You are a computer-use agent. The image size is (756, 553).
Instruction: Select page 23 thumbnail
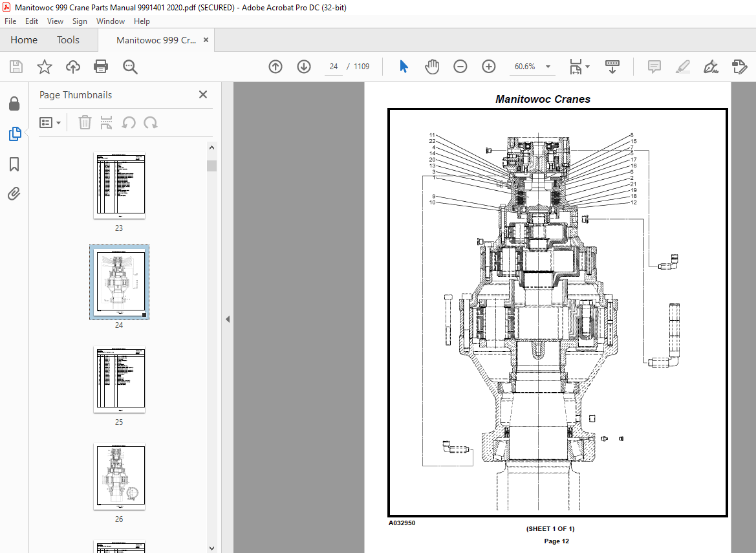tap(119, 186)
